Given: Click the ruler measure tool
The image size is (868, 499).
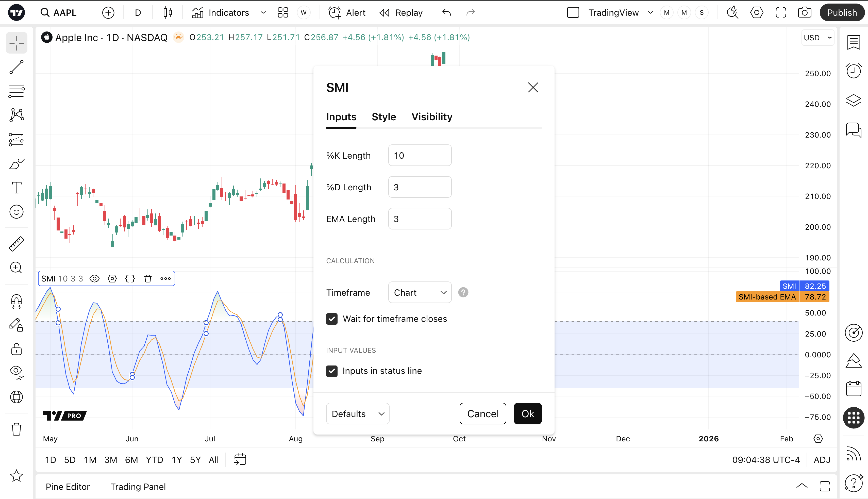Looking at the screenshot, I should (16, 244).
